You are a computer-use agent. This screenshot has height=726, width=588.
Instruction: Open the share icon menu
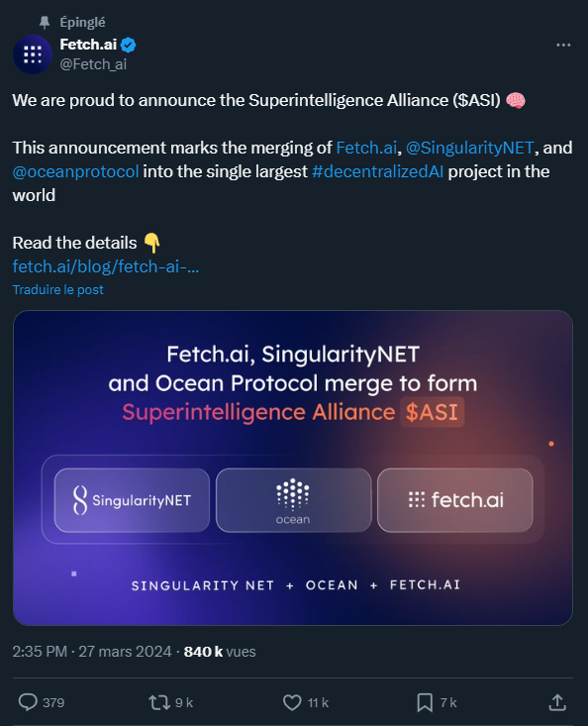(557, 702)
